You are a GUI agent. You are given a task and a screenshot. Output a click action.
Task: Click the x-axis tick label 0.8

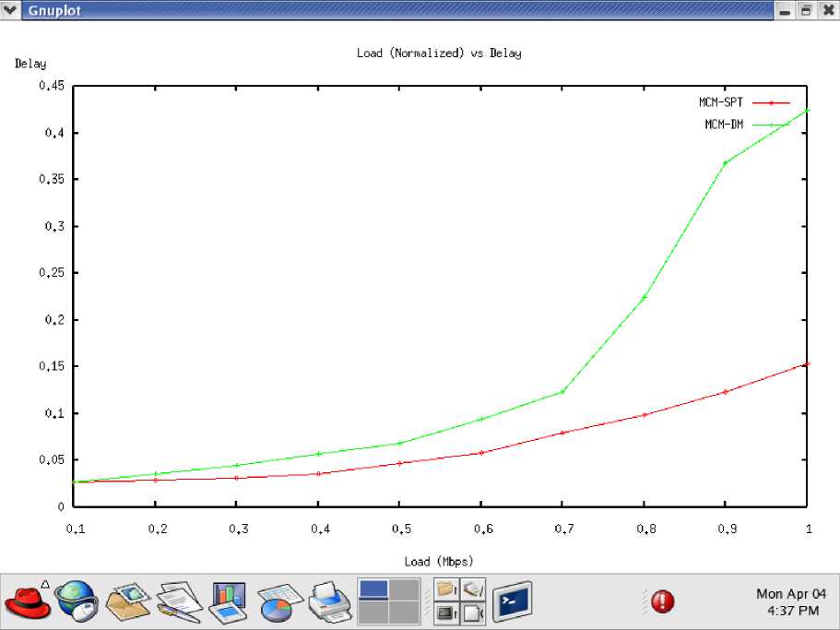coord(646,529)
